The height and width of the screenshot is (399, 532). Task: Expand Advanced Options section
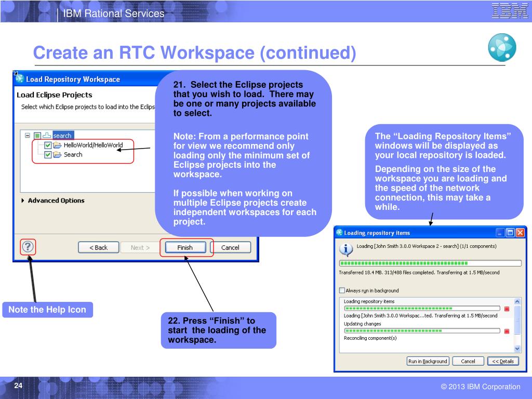(x=23, y=201)
